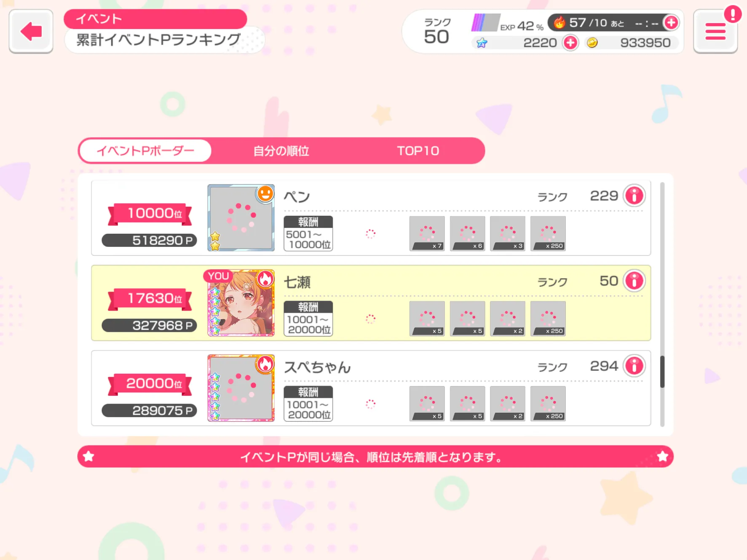This screenshot has height=560, width=747.
Task: Refill live boost with plus beside 57/10
Action: (671, 22)
